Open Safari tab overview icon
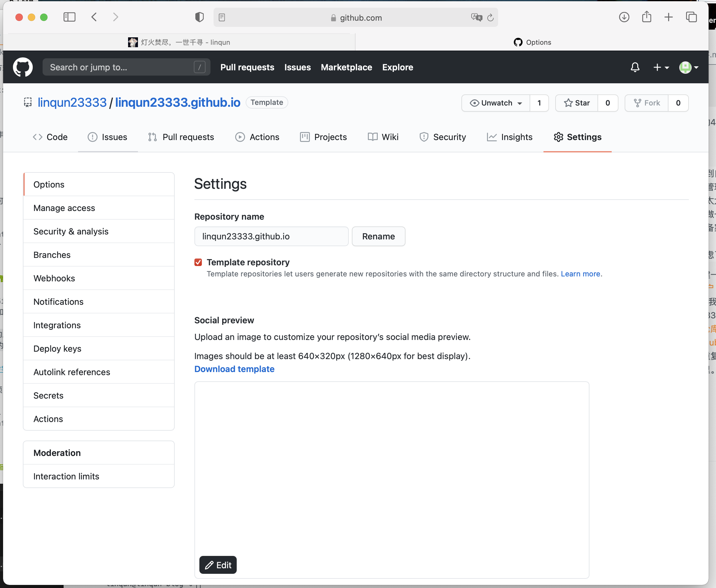 coord(691,17)
